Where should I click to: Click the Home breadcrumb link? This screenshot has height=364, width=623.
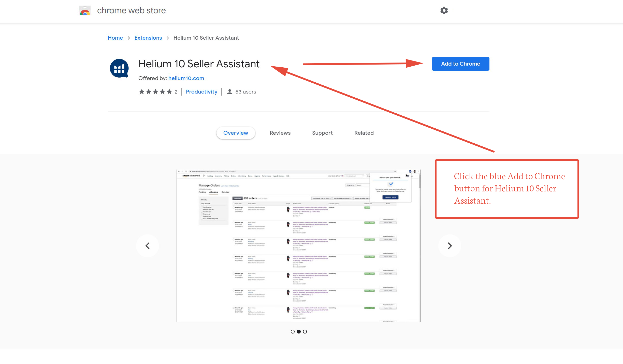(x=115, y=38)
